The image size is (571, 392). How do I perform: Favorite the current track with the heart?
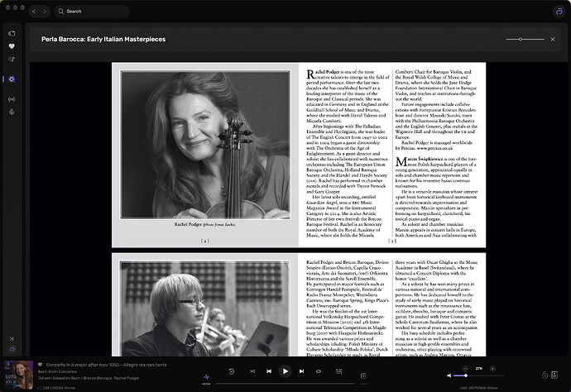pyautogui.click(x=40, y=365)
